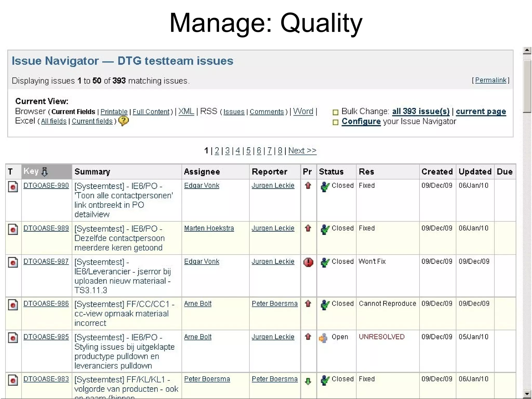Image resolution: width=532 pixels, height=399 pixels.
Task: Go to results page 6
Action: coord(259,150)
